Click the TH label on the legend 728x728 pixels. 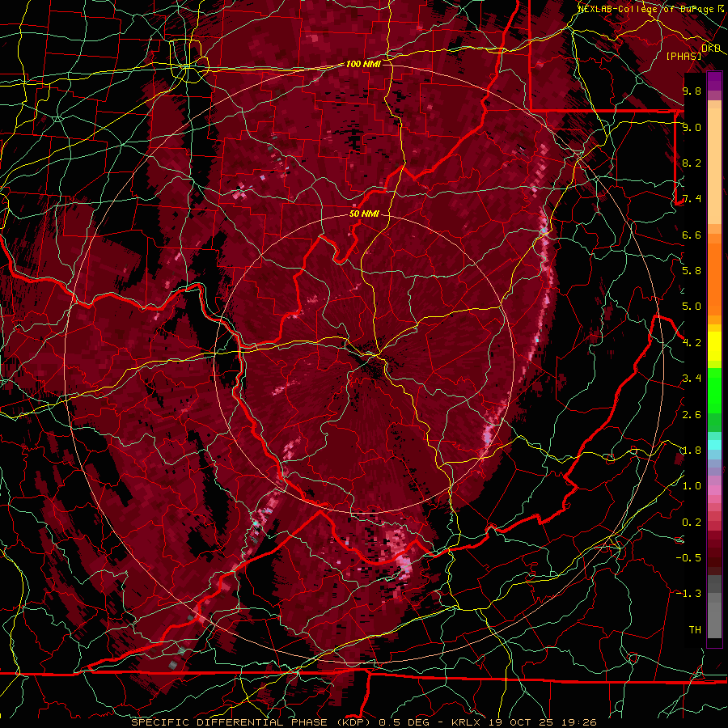pos(695,630)
